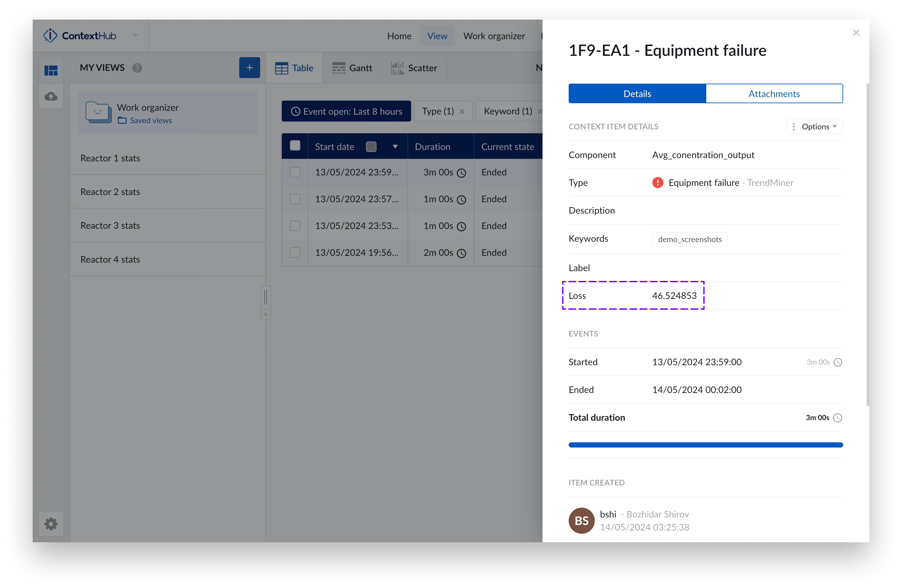Click Event open: Last 8 hours filter
The width and height of the screenshot is (902, 588).
(x=346, y=111)
